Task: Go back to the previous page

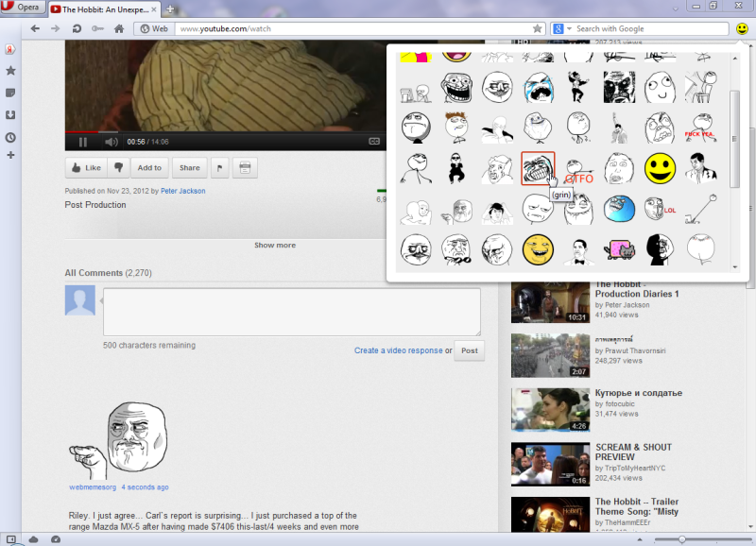Action: [35, 29]
